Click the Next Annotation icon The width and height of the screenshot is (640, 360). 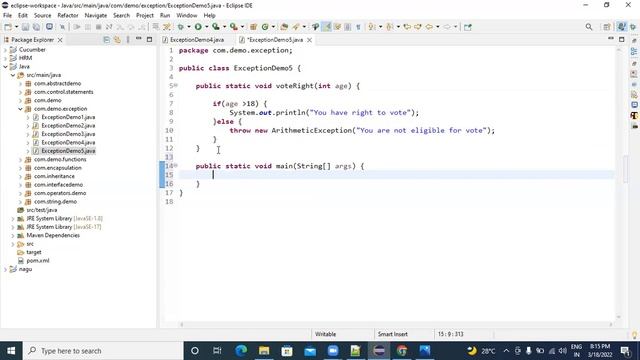pos(371,27)
